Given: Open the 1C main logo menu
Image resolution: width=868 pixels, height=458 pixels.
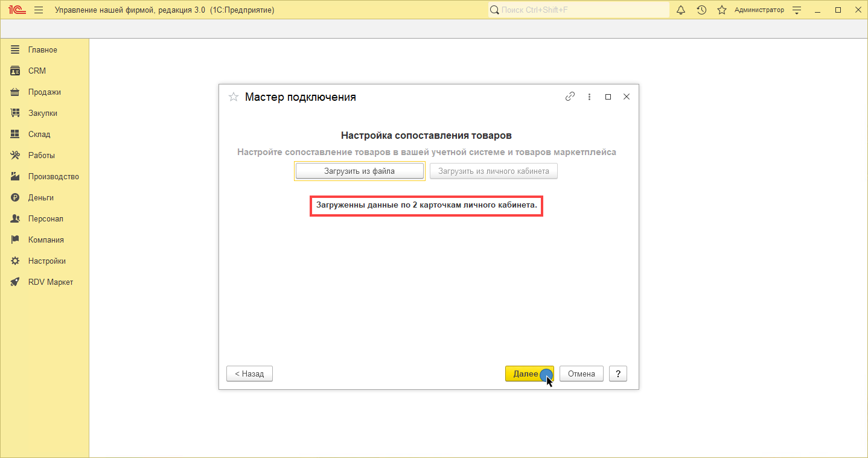Looking at the screenshot, I should 16,10.
